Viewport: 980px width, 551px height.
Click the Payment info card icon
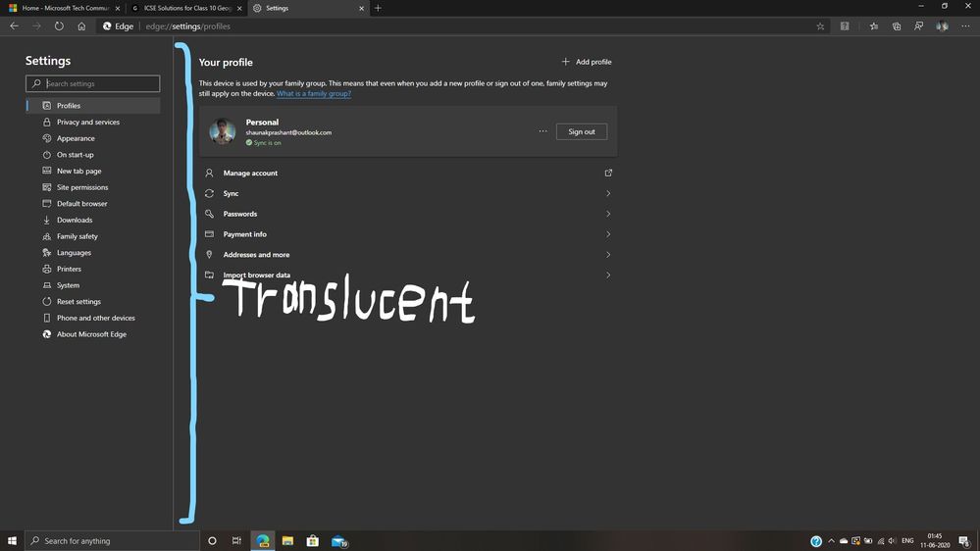(x=209, y=234)
